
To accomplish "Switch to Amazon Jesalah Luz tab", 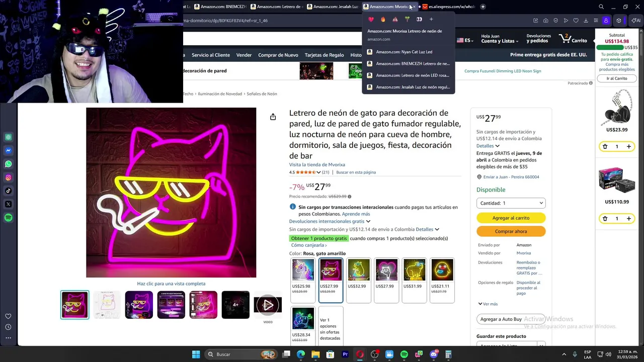I will tap(333, 7).
